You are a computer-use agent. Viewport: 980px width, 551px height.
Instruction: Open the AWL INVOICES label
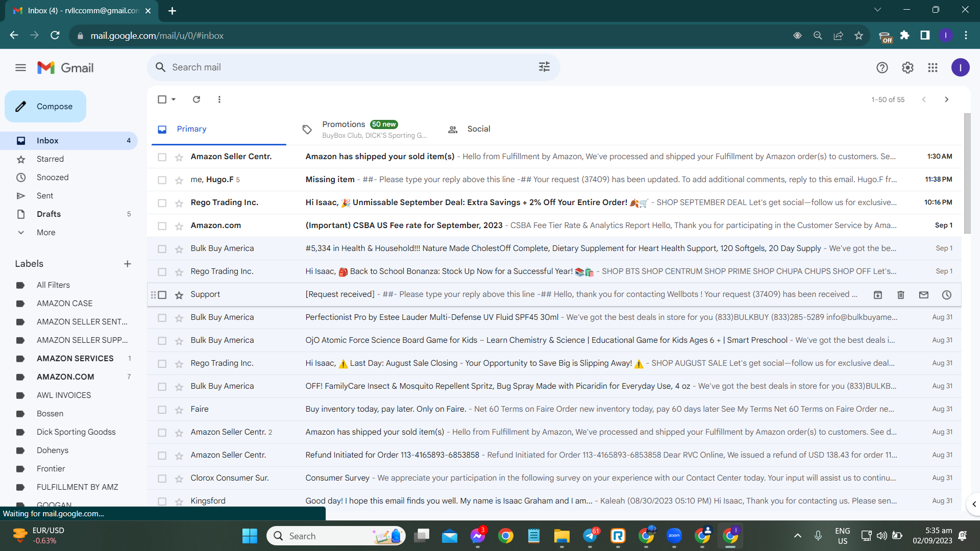coord(64,395)
